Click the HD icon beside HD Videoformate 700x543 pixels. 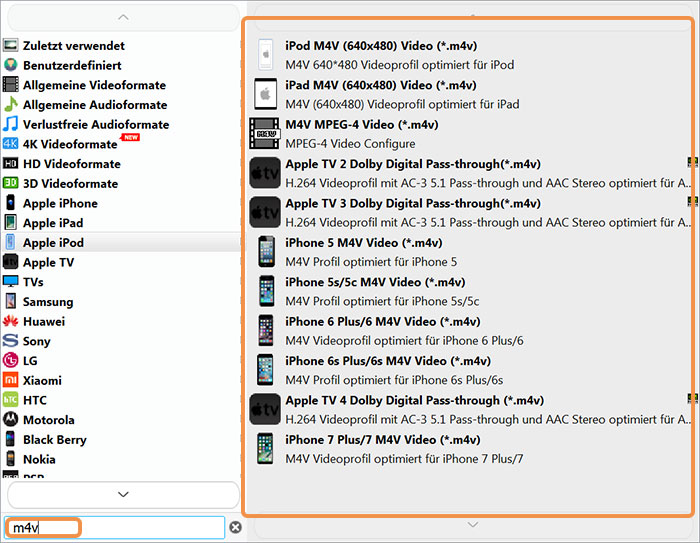point(11,163)
